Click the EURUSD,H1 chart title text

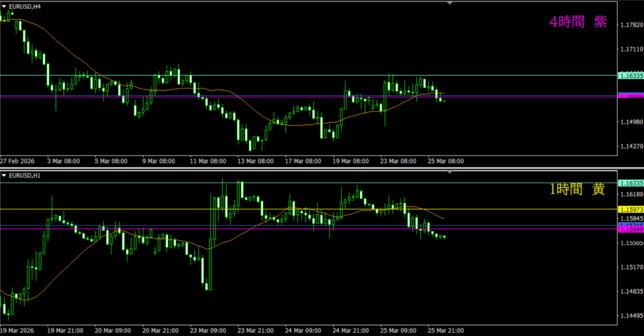[x=25, y=175]
